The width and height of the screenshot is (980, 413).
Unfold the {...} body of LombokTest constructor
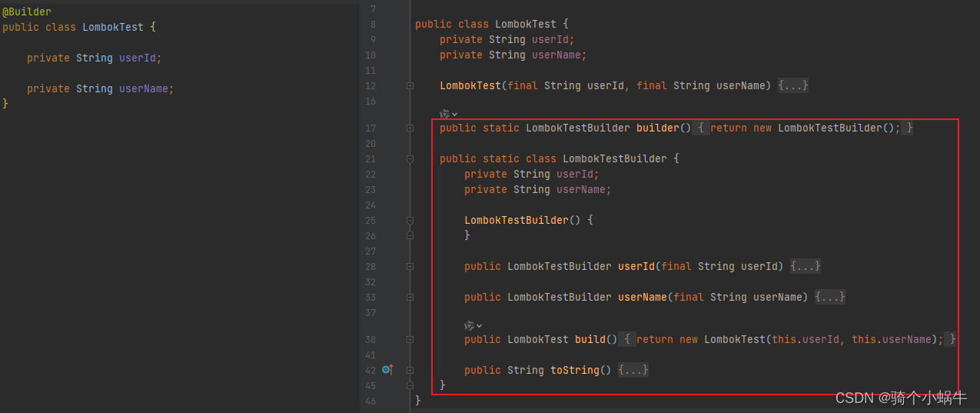(x=792, y=85)
